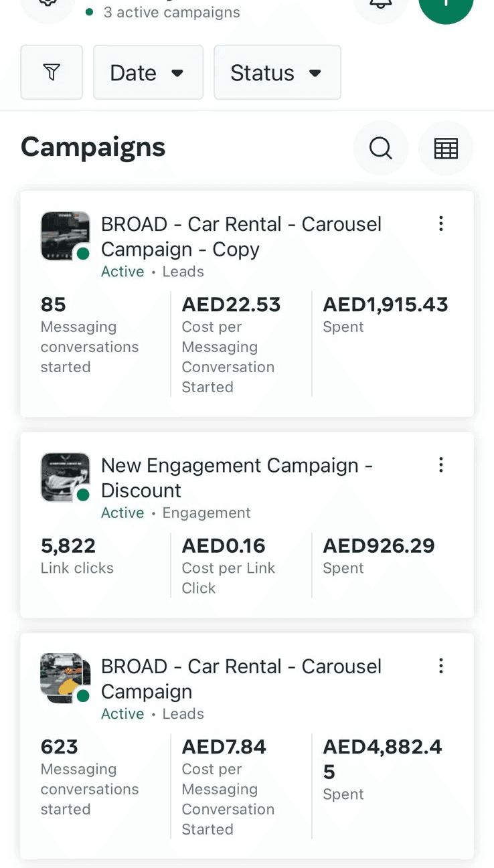
Task: Open the notifications bell icon
Action: click(x=381, y=5)
